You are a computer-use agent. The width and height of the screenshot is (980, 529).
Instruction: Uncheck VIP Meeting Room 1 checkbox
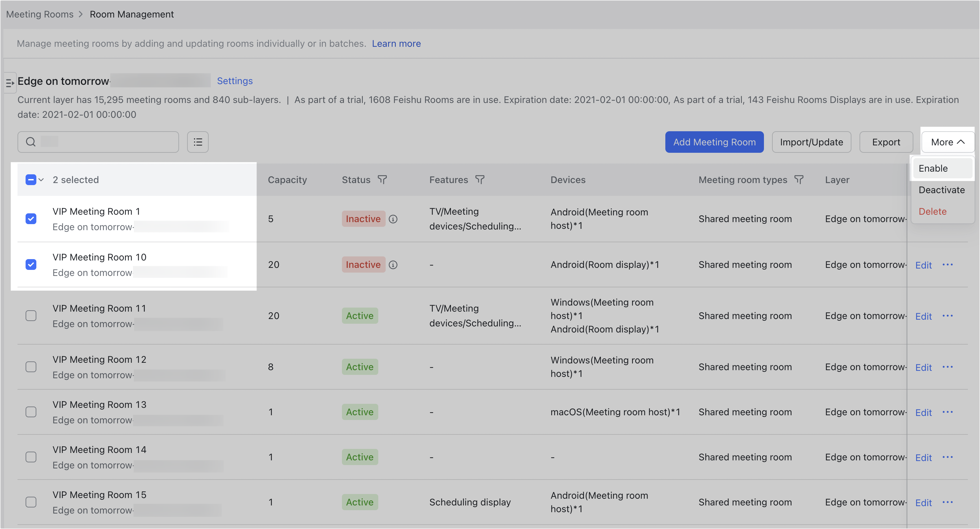pyautogui.click(x=31, y=219)
